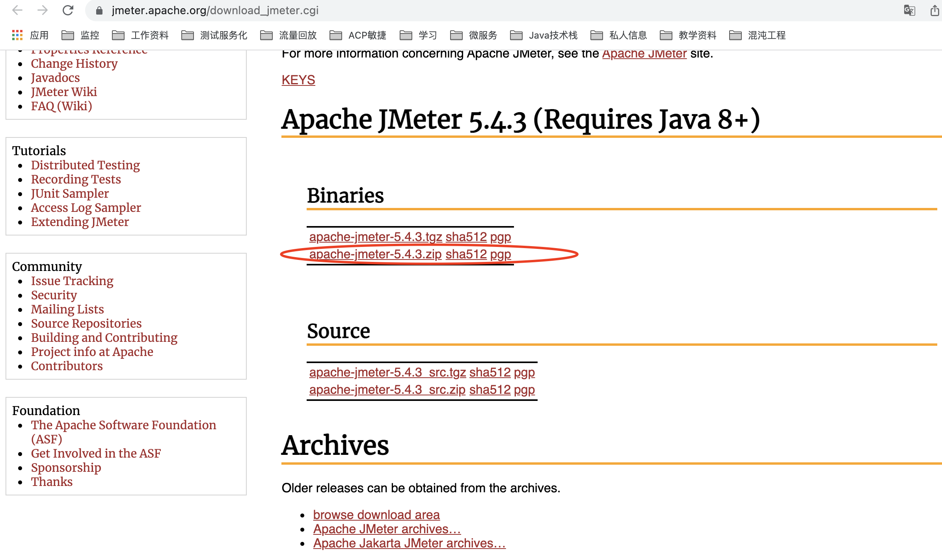Screen dimensions: 942x560
Task: Expand the 混沌工程 bookmarks folder
Action: pos(758,35)
